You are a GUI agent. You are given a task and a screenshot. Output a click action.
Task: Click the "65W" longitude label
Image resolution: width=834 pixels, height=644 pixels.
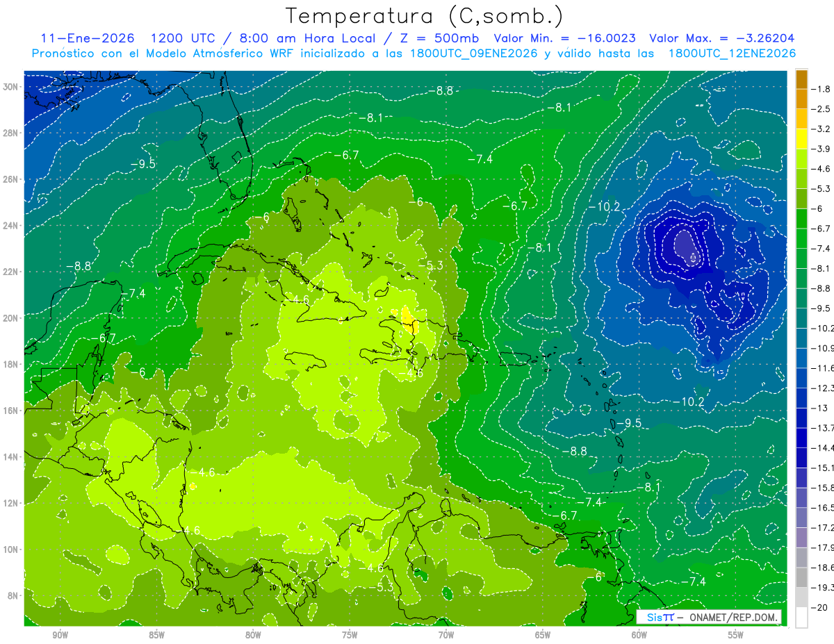click(543, 635)
